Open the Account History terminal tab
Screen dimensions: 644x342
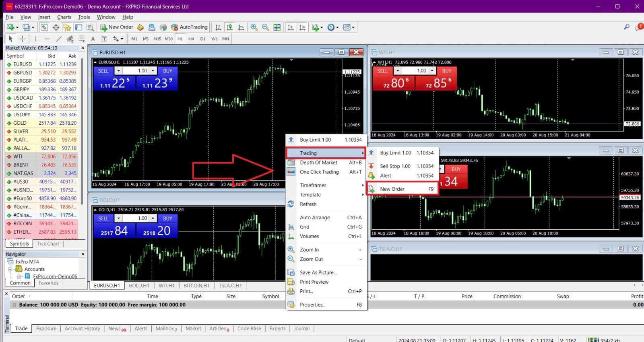82,328
